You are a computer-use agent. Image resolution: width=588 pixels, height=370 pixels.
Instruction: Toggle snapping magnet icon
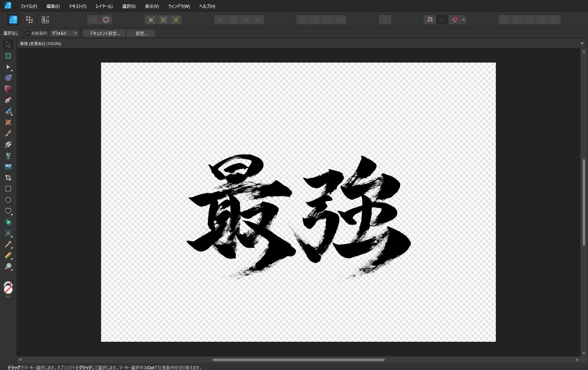(454, 20)
